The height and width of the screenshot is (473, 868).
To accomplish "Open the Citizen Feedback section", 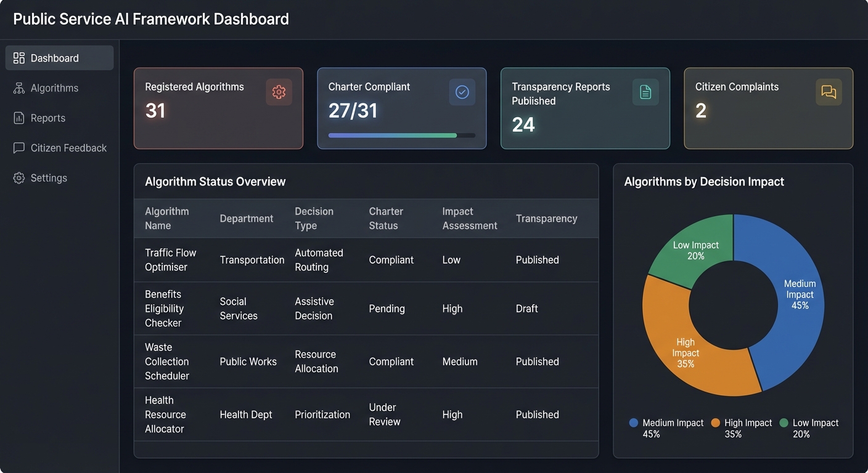I will 68,148.
